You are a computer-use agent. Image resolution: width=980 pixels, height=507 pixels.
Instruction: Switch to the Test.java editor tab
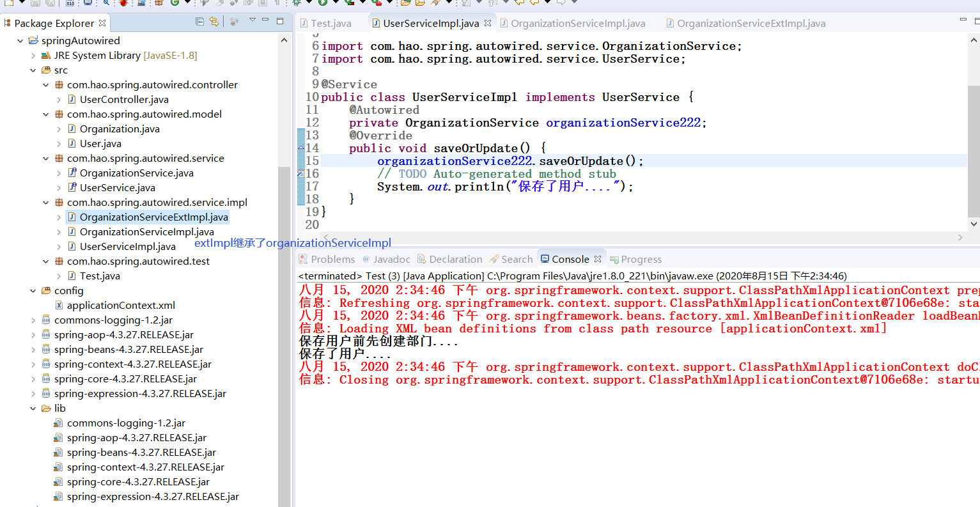pos(326,23)
